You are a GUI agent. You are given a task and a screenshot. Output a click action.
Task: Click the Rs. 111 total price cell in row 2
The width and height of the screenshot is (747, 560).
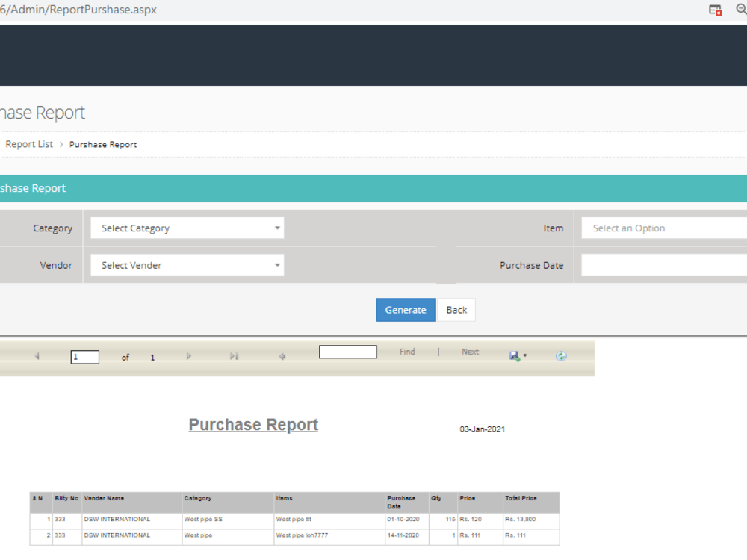pos(515,535)
